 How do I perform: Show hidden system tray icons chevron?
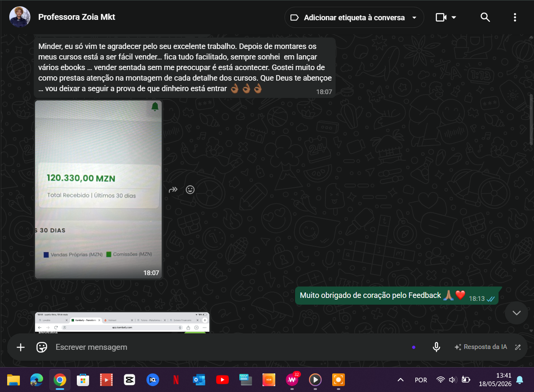click(400, 380)
